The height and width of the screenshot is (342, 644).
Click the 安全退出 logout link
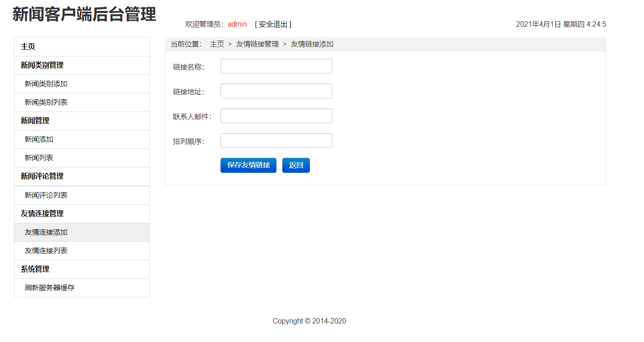(x=273, y=24)
